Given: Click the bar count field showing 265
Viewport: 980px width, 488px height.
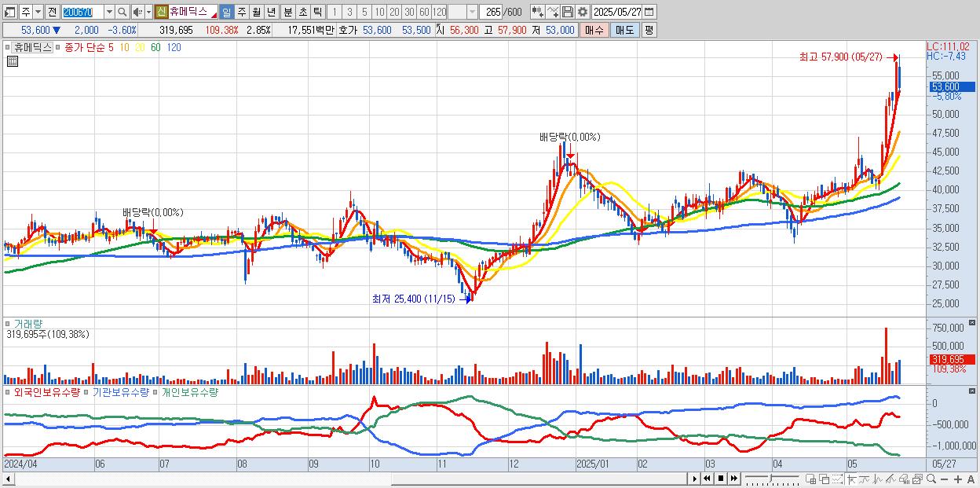Looking at the screenshot, I should [492, 12].
